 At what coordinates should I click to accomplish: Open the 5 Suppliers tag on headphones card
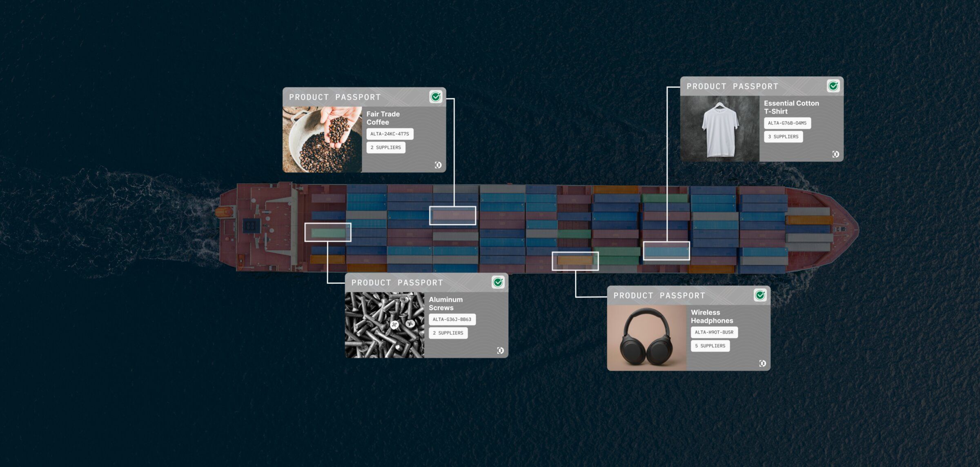[x=710, y=346]
